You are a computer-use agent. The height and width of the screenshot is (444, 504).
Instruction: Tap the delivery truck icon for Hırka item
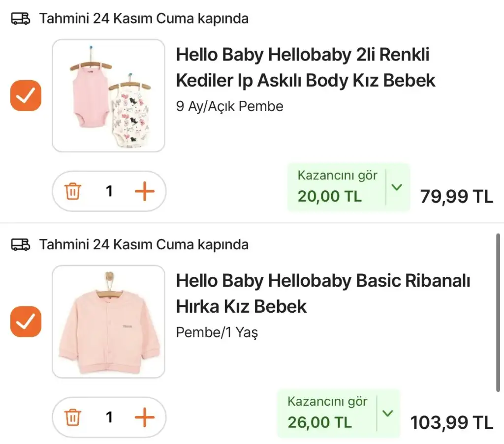[21, 244]
